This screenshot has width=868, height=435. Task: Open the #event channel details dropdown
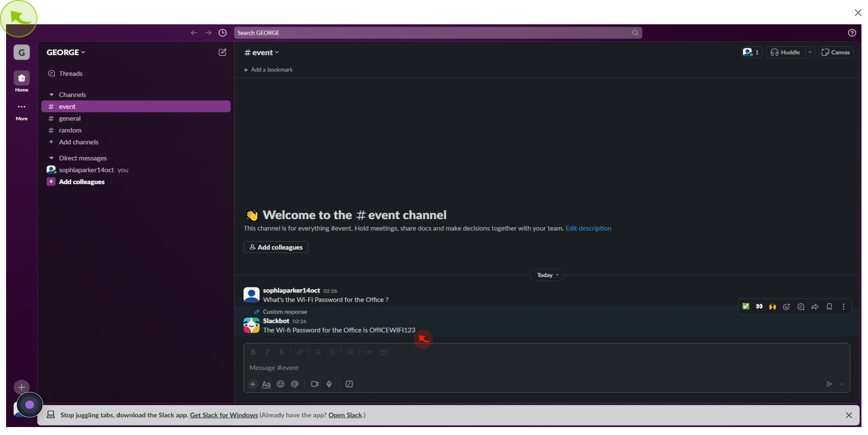click(261, 52)
